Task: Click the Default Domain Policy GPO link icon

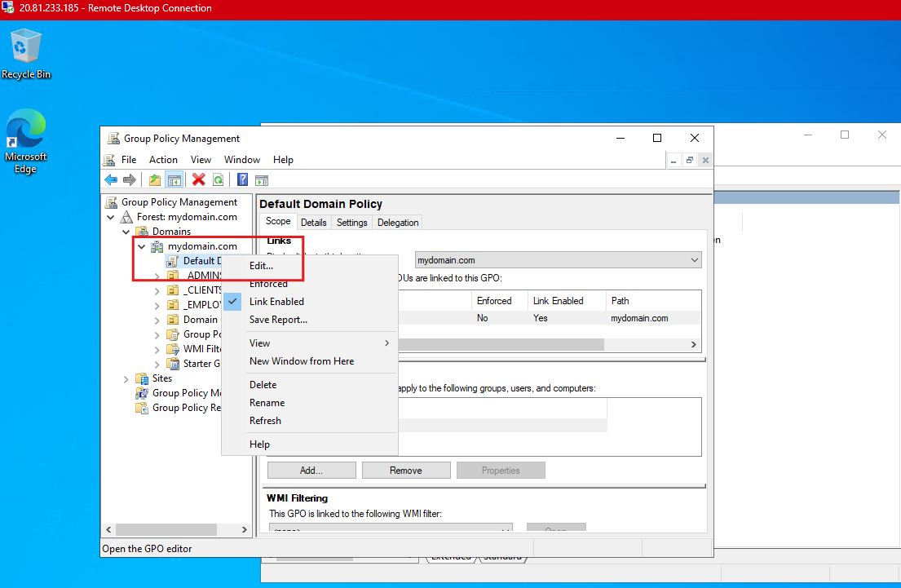Action: (x=172, y=262)
